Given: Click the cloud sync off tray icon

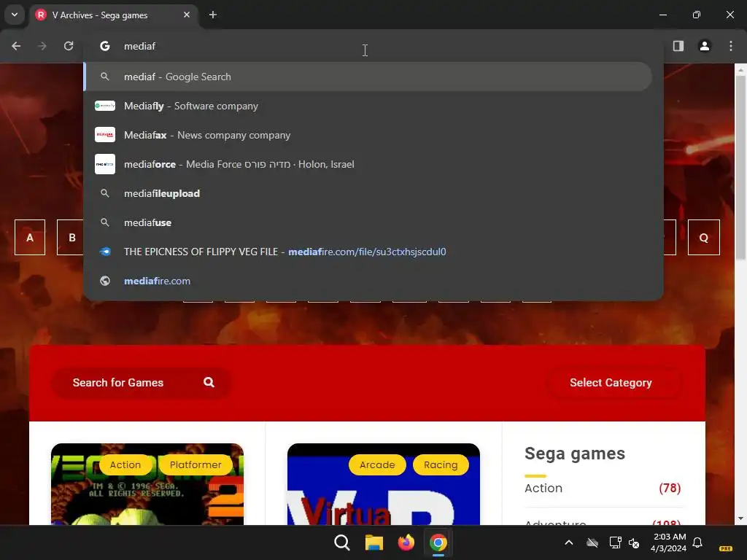Looking at the screenshot, I should pyautogui.click(x=592, y=542).
